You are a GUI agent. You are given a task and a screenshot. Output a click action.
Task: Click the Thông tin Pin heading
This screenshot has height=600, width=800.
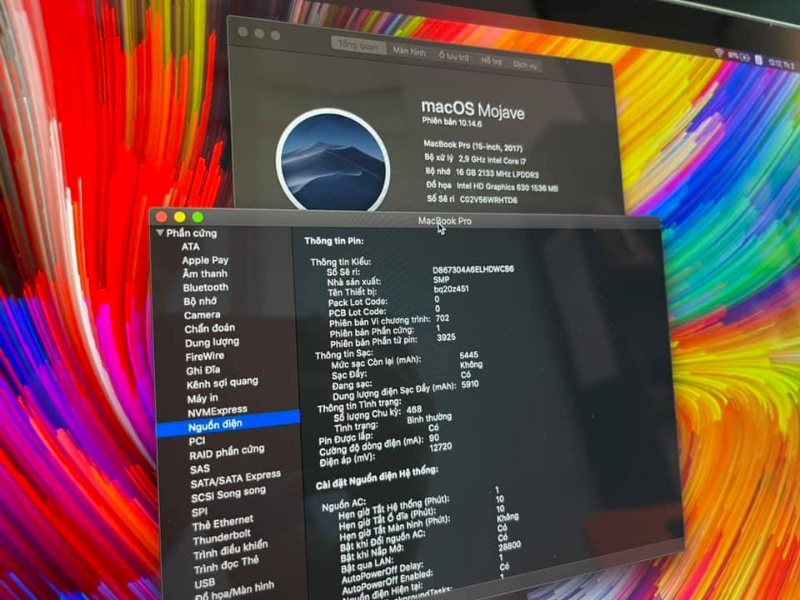(x=334, y=241)
